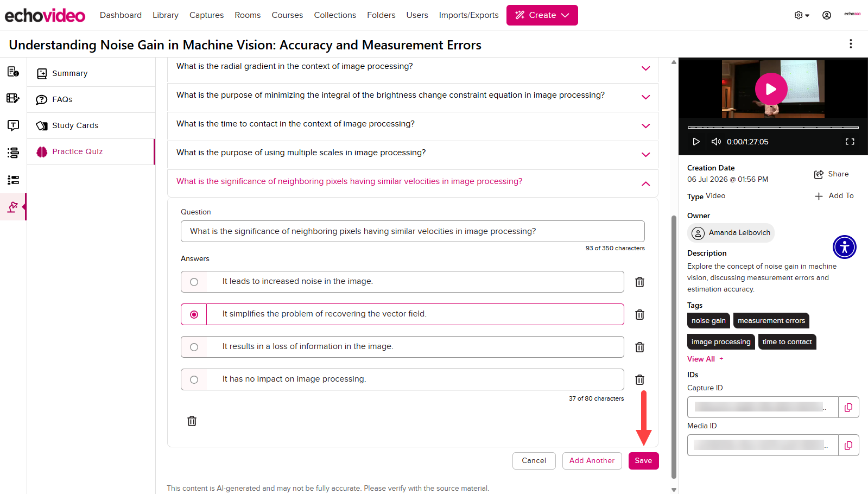The image size is (868, 494).
Task: Click the echovideo logo
Action: click(x=45, y=15)
